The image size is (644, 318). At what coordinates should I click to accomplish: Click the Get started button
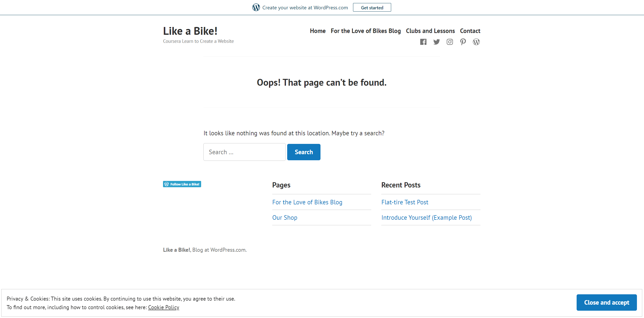(372, 8)
